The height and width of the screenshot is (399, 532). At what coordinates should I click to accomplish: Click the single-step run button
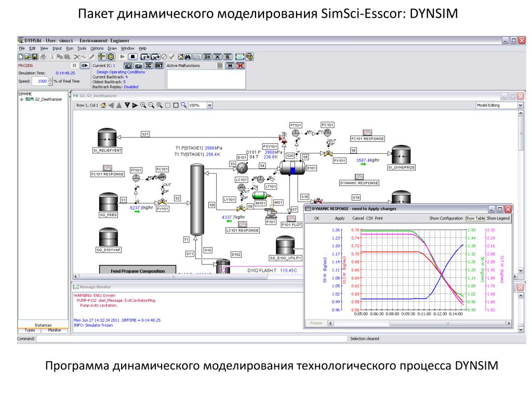point(85,65)
